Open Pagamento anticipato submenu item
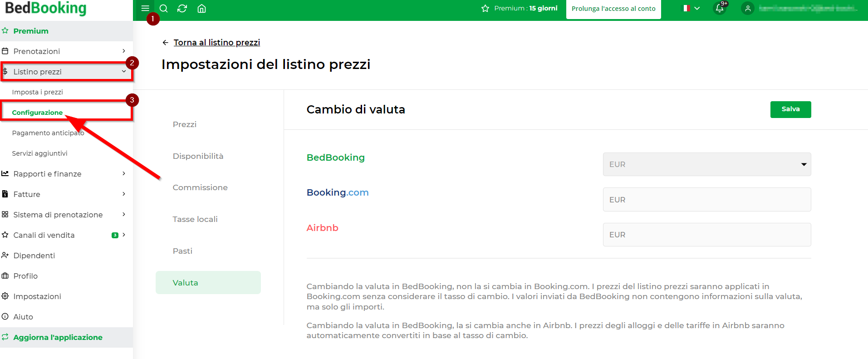Image resolution: width=868 pixels, height=359 pixels. [x=48, y=133]
